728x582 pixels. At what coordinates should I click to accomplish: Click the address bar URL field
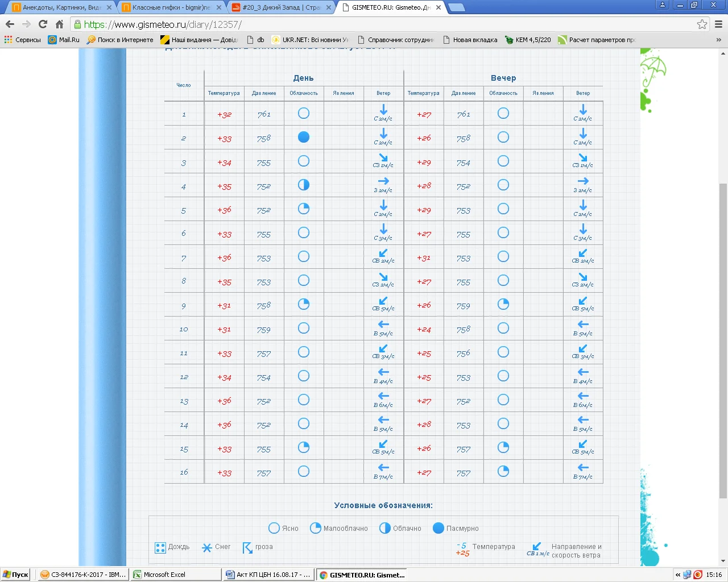click(387, 24)
